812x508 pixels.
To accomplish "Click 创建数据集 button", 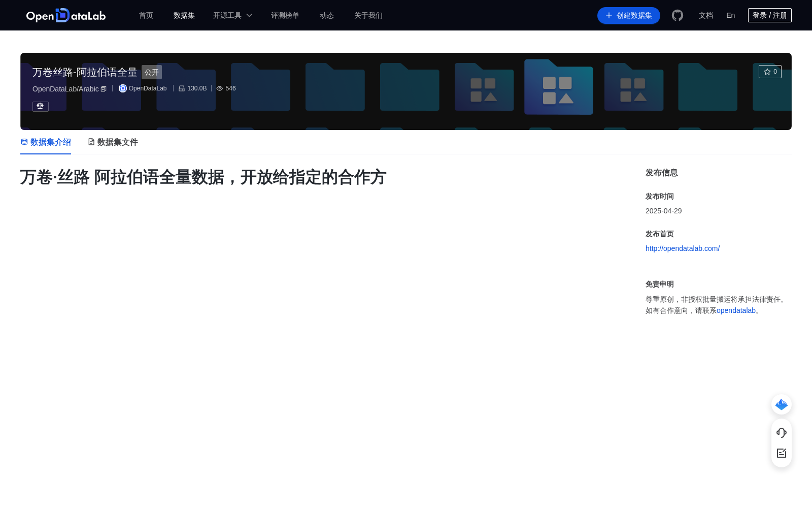I will point(629,15).
